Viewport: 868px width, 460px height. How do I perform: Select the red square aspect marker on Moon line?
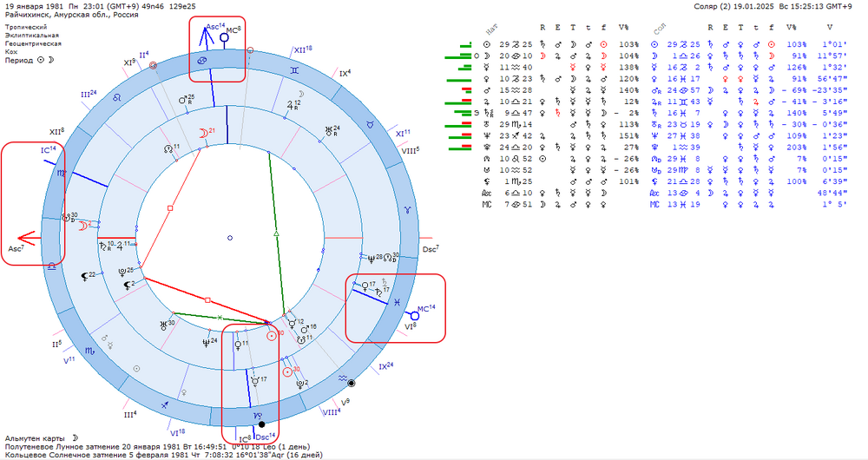click(x=170, y=208)
